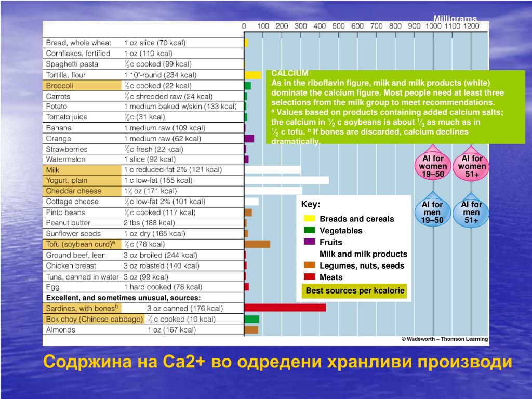The height and width of the screenshot is (399, 532).
Task: Select the 'Best sources per kcalorie' label
Action: click(x=354, y=291)
